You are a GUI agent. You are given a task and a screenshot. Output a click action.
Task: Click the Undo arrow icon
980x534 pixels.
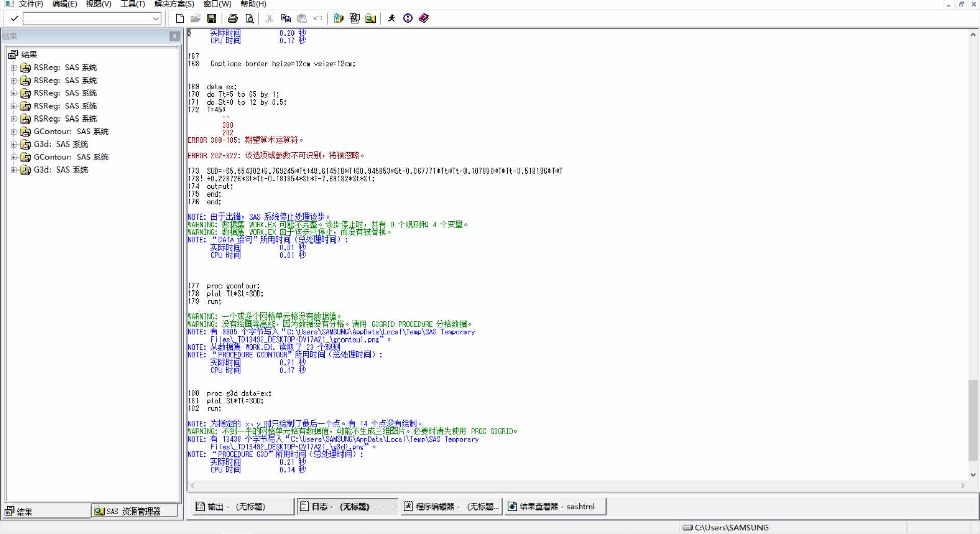(x=317, y=19)
